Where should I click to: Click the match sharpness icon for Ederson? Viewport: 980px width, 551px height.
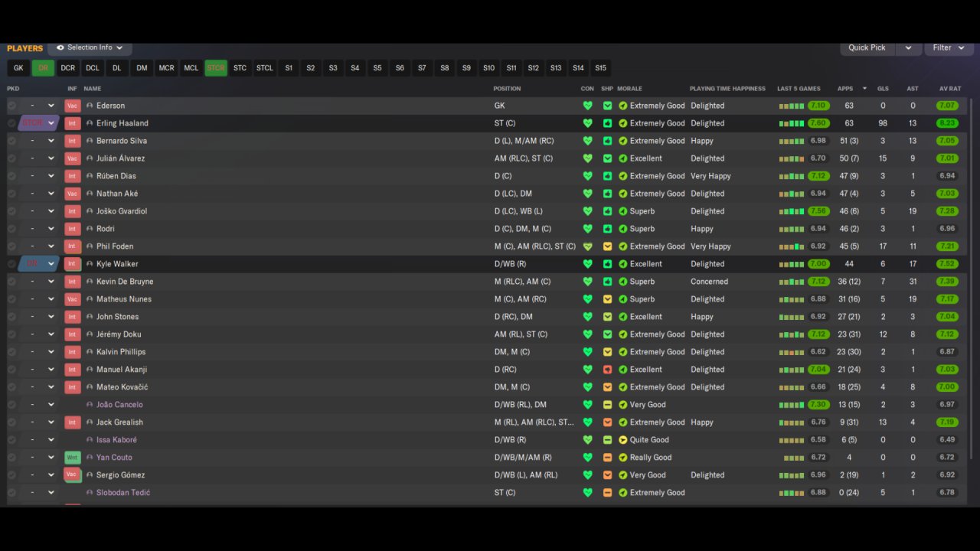pyautogui.click(x=607, y=106)
